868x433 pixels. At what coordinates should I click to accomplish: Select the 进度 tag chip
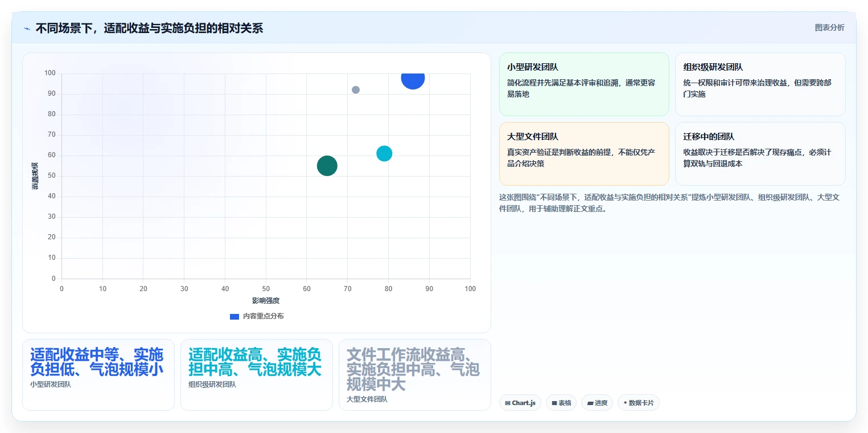pyautogui.click(x=597, y=403)
